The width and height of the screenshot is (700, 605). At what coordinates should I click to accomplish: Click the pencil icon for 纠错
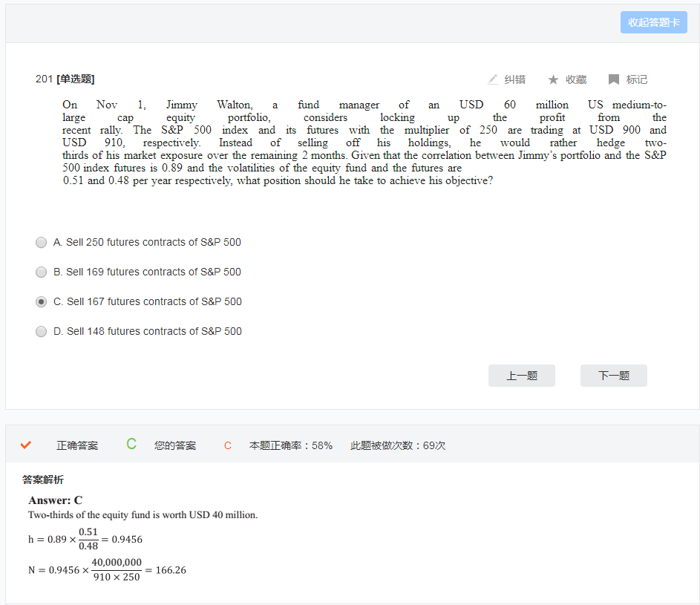[493, 79]
